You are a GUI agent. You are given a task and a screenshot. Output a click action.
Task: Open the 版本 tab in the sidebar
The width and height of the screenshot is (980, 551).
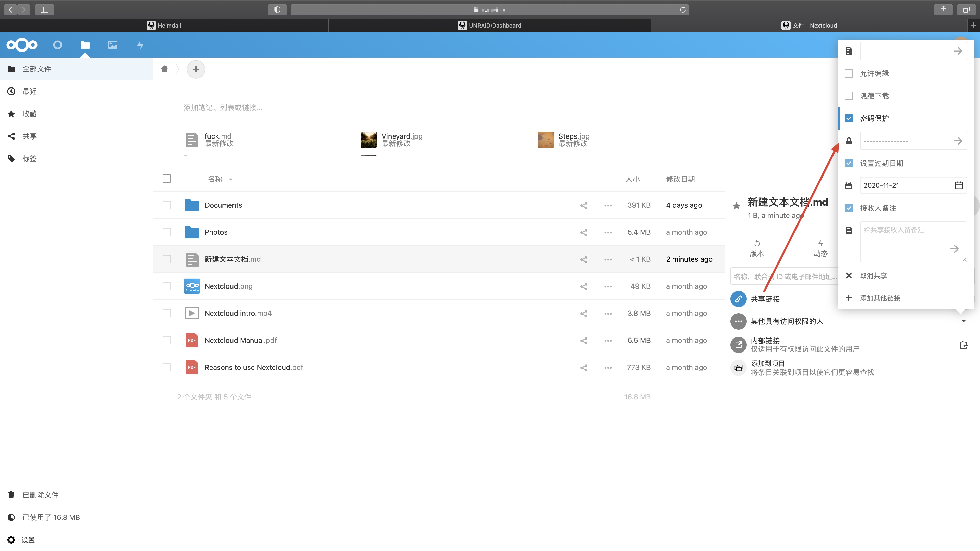click(x=757, y=248)
